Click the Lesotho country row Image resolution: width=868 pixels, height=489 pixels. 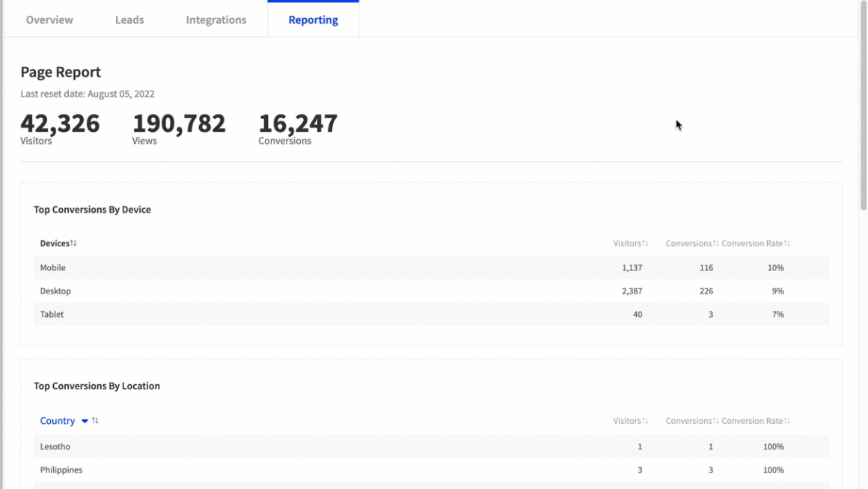(431, 446)
